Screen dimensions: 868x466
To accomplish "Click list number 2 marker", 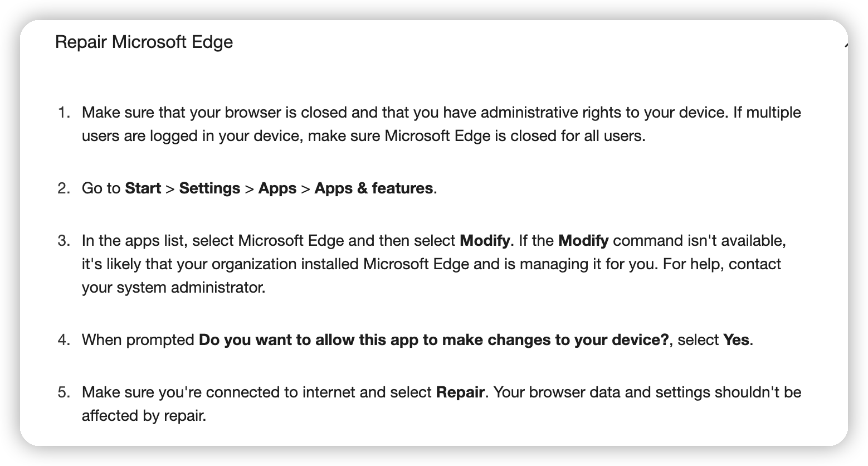I will tap(64, 188).
